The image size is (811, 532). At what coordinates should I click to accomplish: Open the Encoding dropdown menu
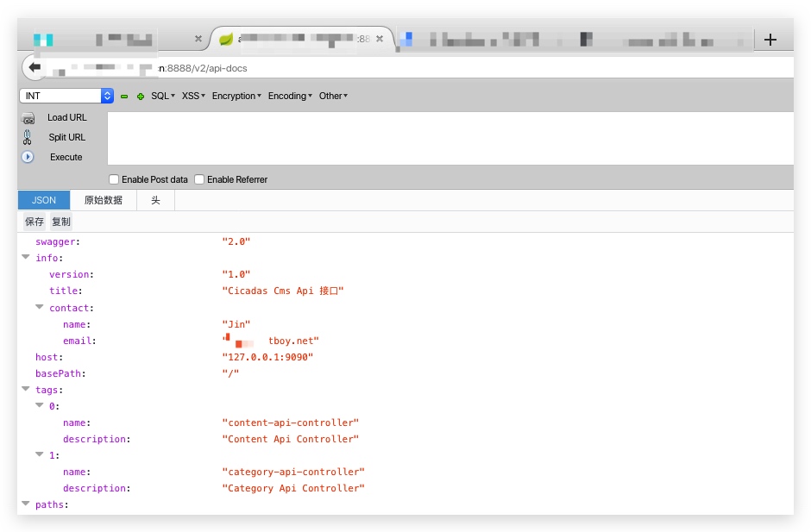click(290, 96)
